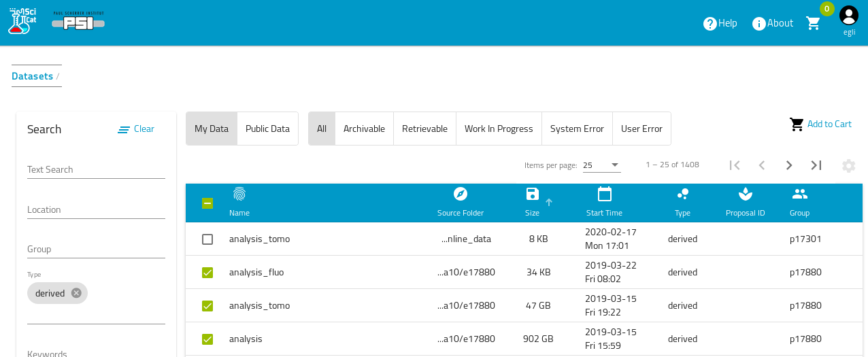Remove the derived type filter chip

76,293
